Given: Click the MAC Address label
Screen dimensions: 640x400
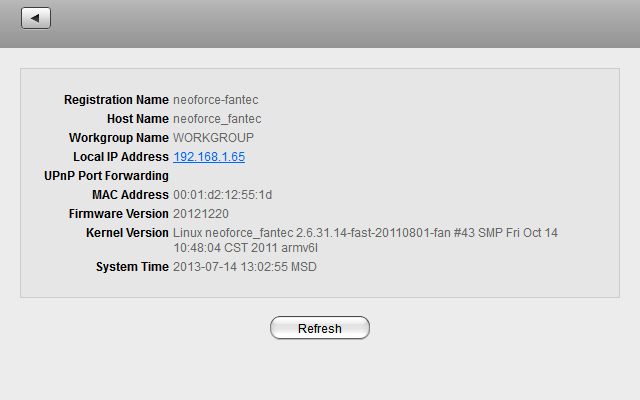Looking at the screenshot, I should coord(130,195).
